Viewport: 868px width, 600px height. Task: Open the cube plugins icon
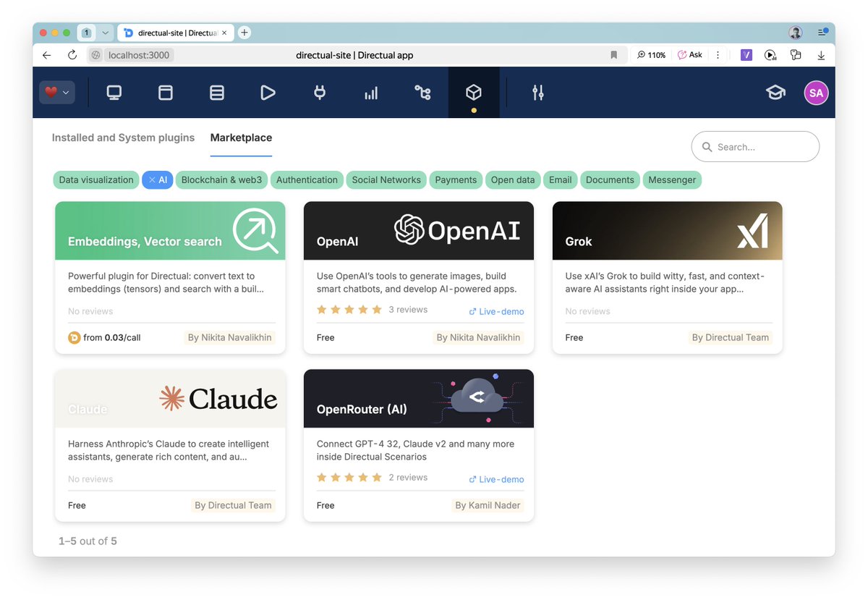474,93
